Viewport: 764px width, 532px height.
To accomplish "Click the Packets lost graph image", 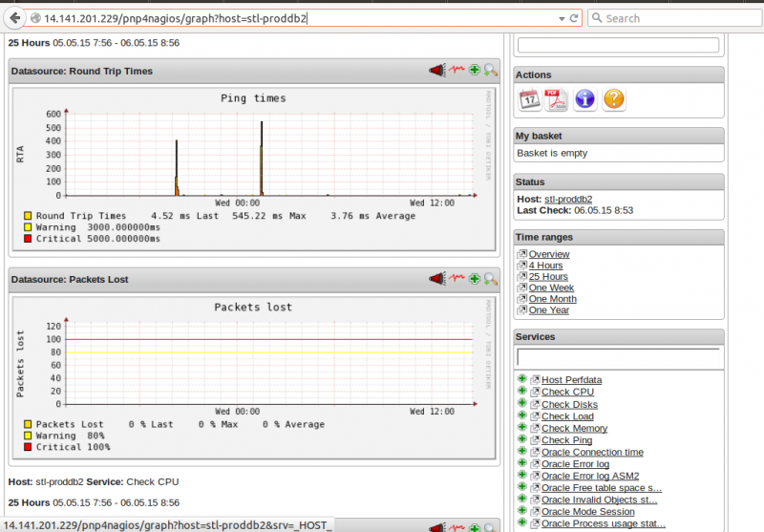I will coord(254,378).
